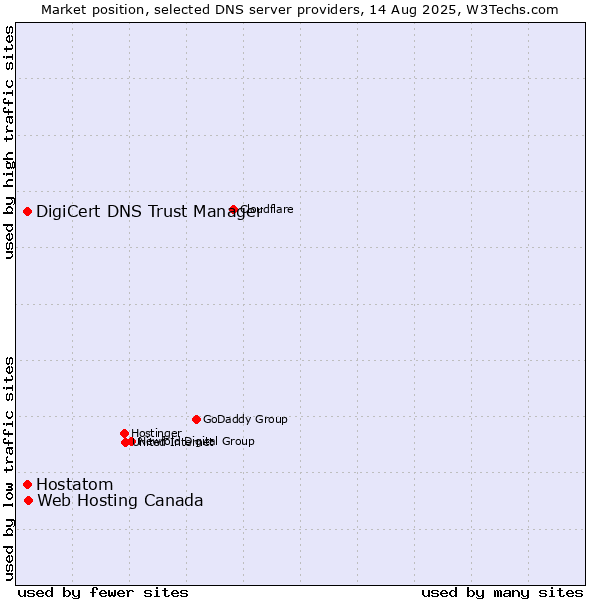Select the 'Hostatom' label
This screenshot has height=600, width=600.
click(75, 484)
